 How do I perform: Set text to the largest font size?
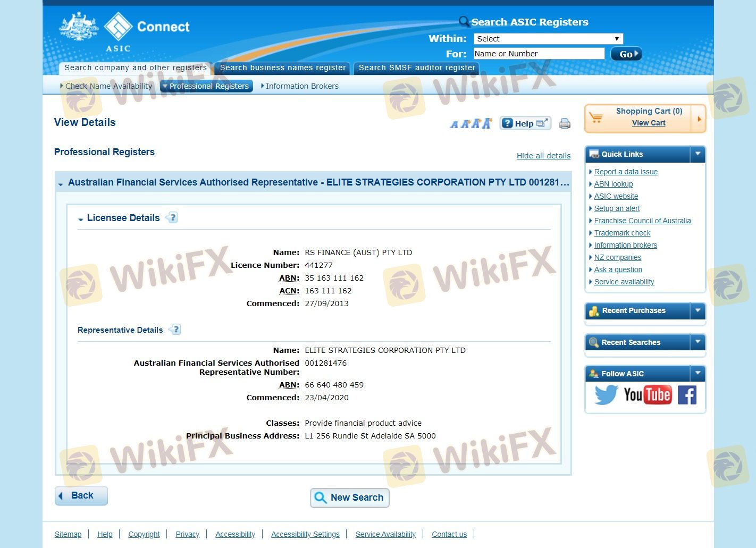487,123
